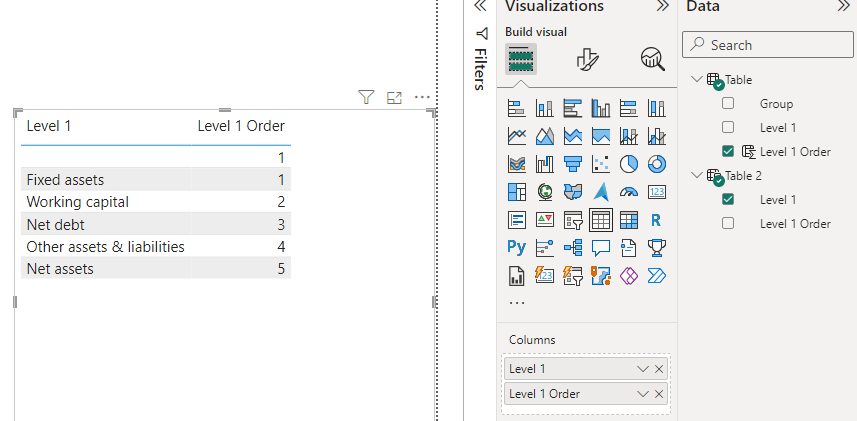Select the Decomposition tree visual
Screen dimensions: 857x421
[572, 248]
